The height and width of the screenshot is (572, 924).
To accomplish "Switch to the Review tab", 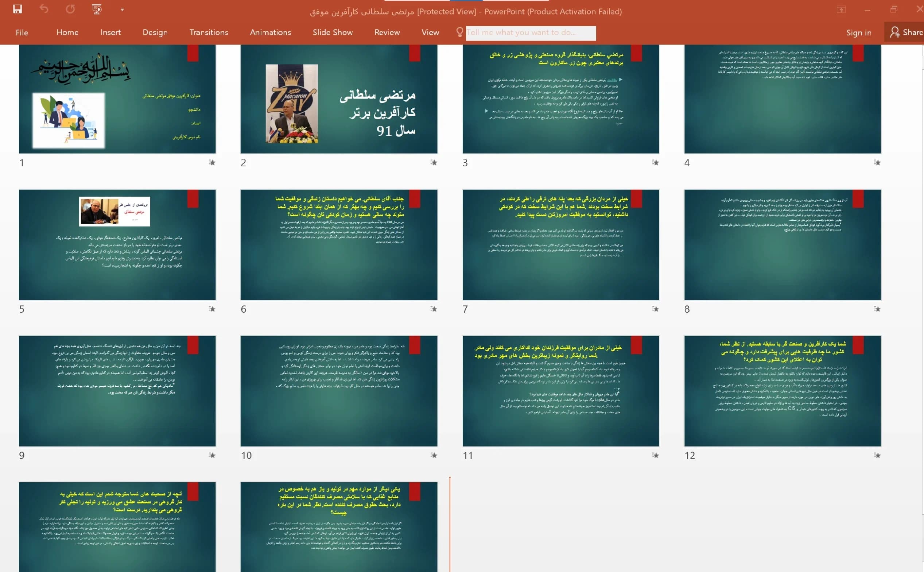I will pyautogui.click(x=387, y=32).
